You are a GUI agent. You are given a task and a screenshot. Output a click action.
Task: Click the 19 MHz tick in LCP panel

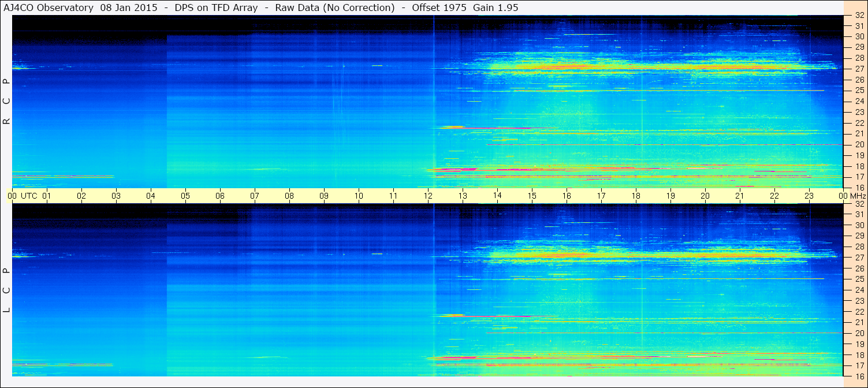coord(859,344)
